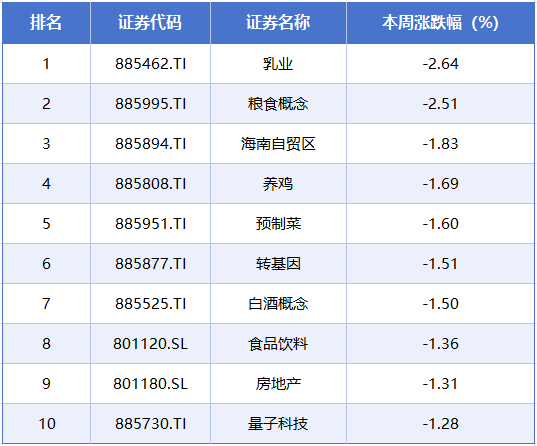
Task: Click the -2.64 value cell
Action: (x=440, y=64)
